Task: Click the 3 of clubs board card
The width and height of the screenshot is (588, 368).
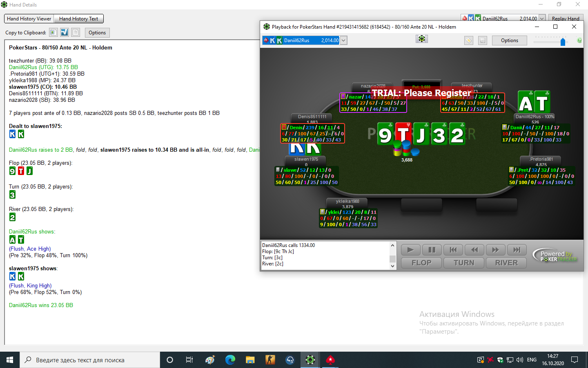Action: 439,134
